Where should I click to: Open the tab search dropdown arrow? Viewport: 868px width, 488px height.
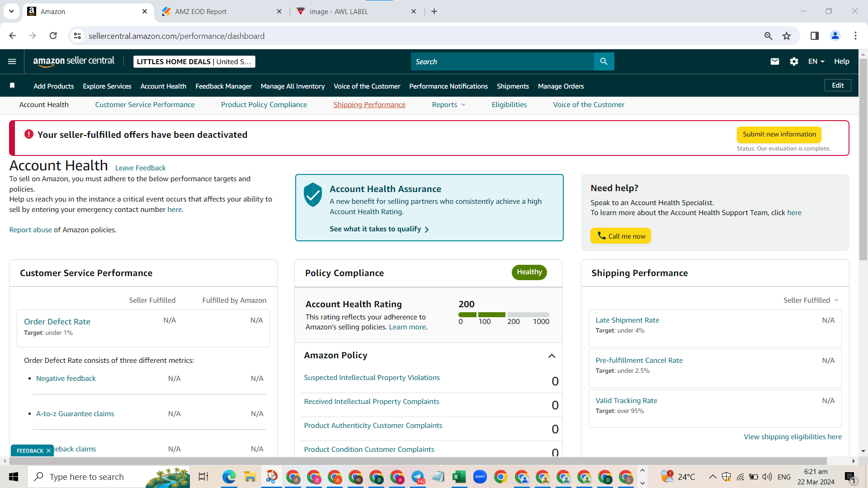(11, 11)
